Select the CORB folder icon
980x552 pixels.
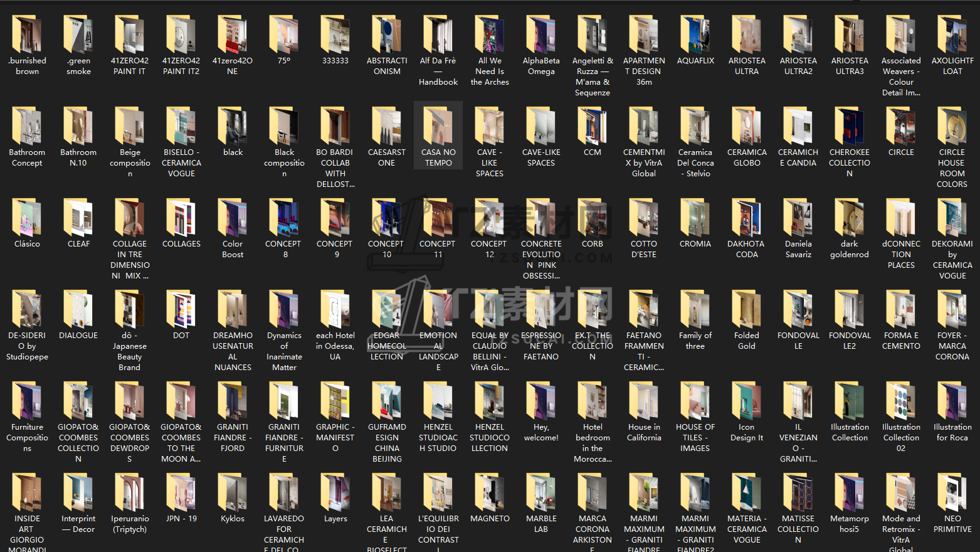point(593,218)
